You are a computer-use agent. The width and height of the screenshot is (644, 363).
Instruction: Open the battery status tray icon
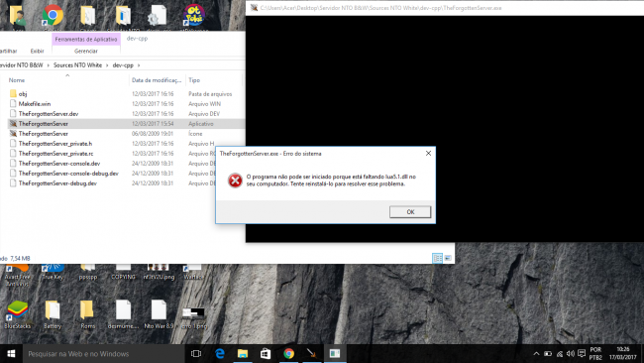pyautogui.click(x=548, y=353)
